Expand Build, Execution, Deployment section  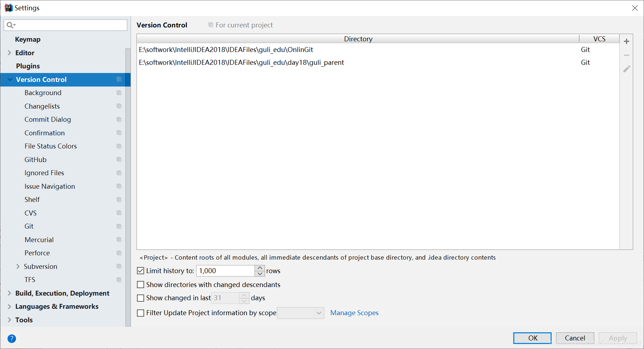pyautogui.click(x=9, y=293)
